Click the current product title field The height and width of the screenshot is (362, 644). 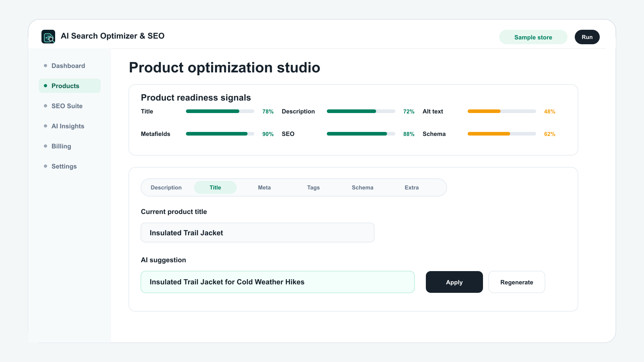[x=258, y=232]
